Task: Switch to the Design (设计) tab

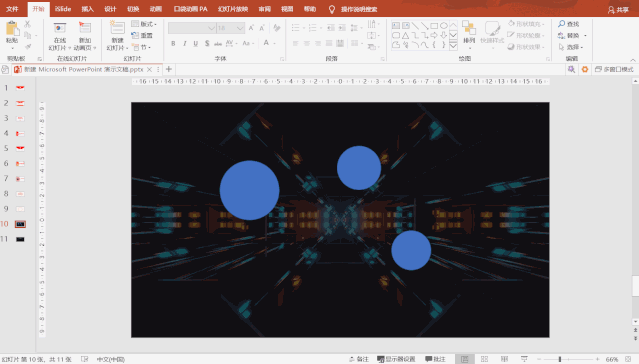Action: [x=110, y=9]
